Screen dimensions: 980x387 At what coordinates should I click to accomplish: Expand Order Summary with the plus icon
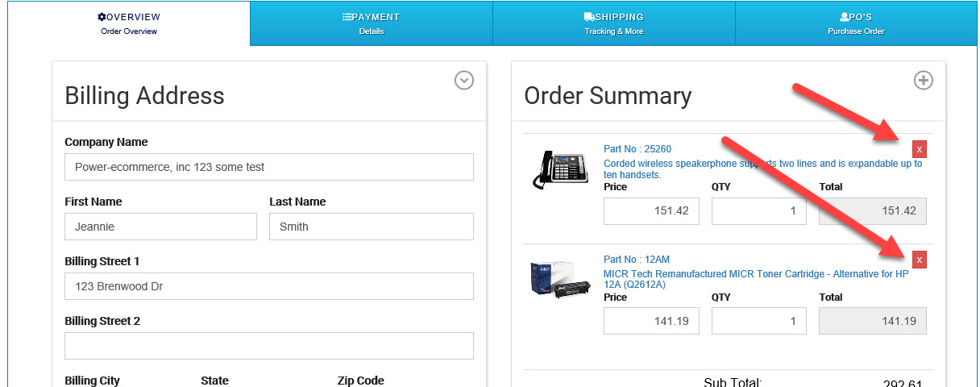[x=923, y=81]
